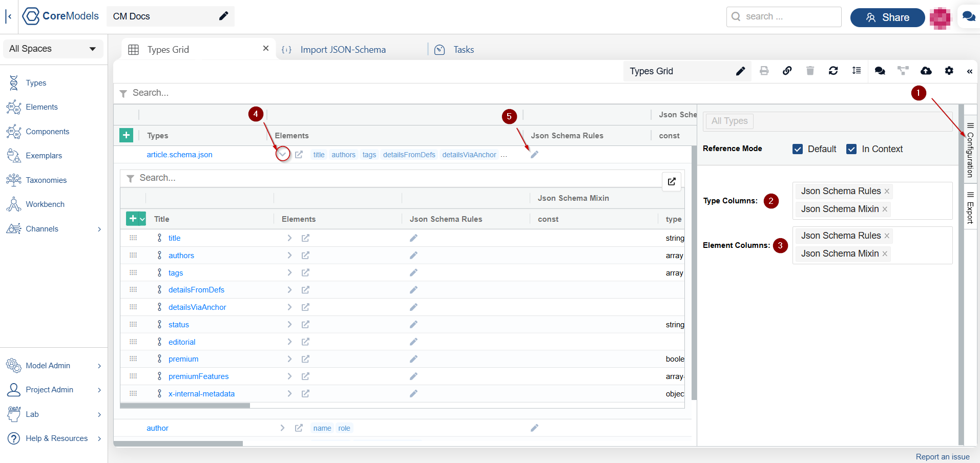
Task: Click the Report an issue link
Action: tap(942, 457)
